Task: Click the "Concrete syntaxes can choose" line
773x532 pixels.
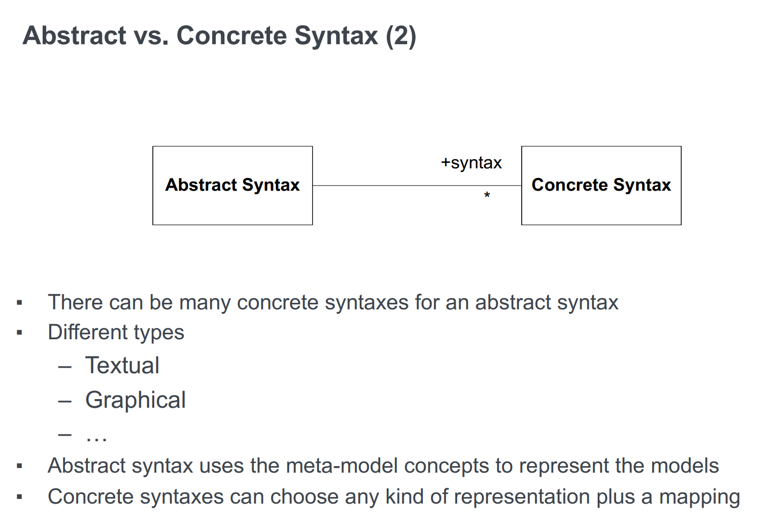Action: pyautogui.click(x=393, y=497)
